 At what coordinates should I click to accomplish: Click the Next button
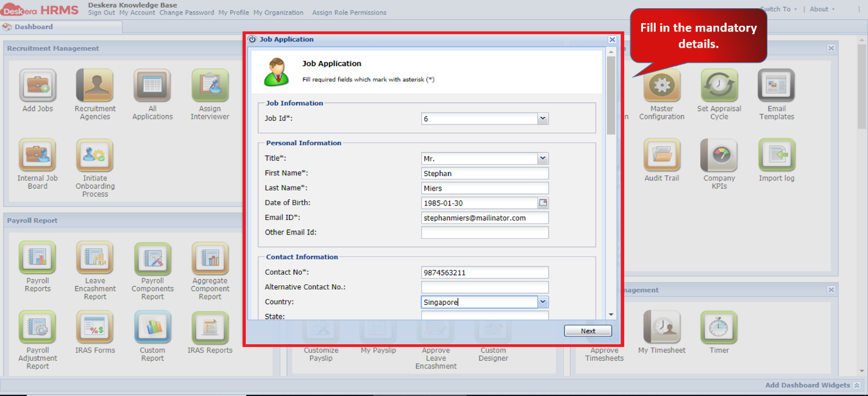click(588, 331)
